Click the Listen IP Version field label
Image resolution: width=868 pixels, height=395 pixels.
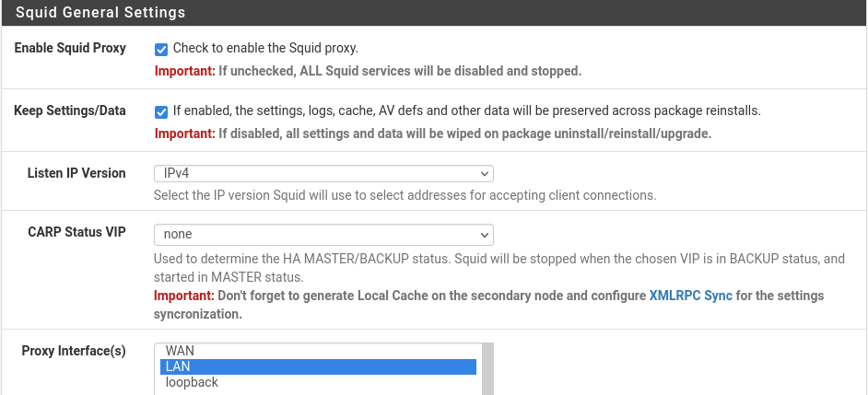(76, 173)
